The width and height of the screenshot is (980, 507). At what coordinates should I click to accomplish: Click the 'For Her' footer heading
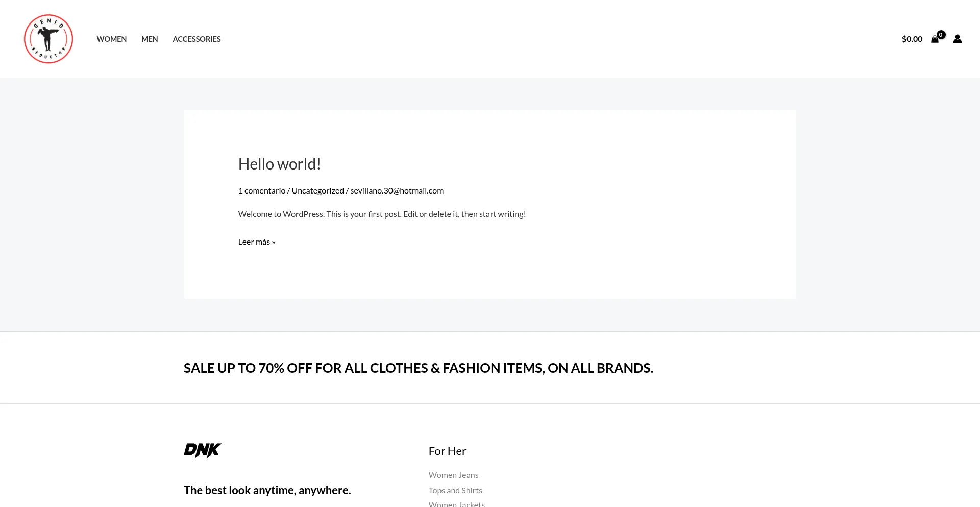click(447, 451)
